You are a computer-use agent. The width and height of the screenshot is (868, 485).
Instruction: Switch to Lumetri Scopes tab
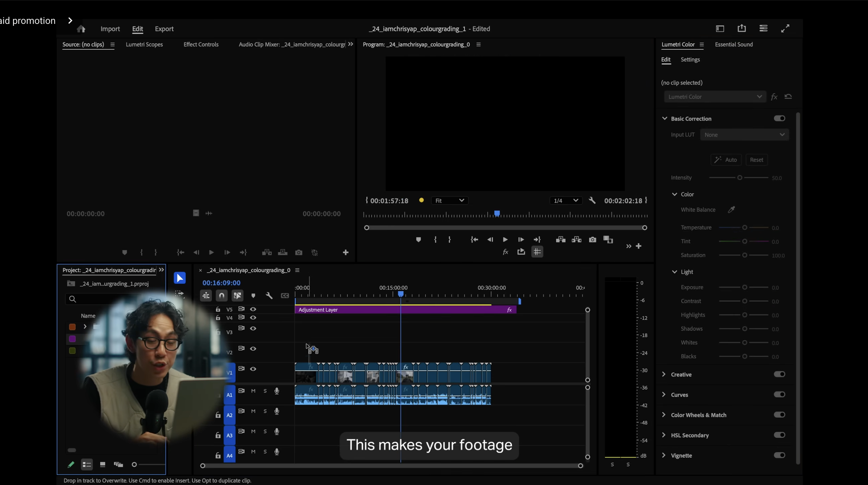[144, 44]
